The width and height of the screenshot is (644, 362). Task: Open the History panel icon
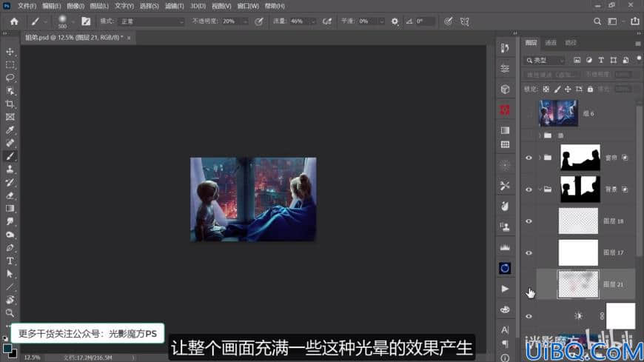click(505, 48)
